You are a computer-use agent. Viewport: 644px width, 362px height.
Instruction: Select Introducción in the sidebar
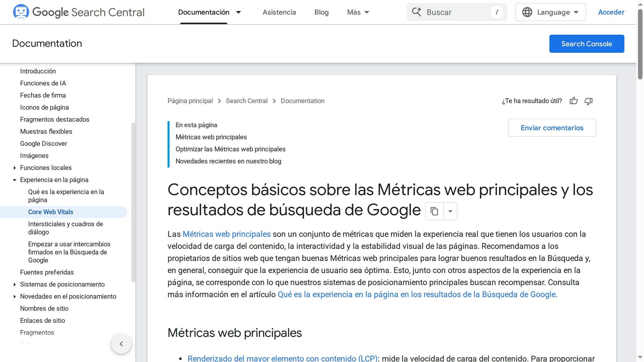(38, 71)
